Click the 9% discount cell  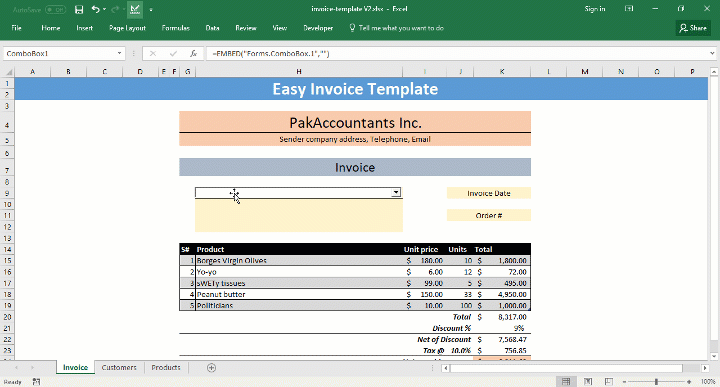[x=502, y=328]
